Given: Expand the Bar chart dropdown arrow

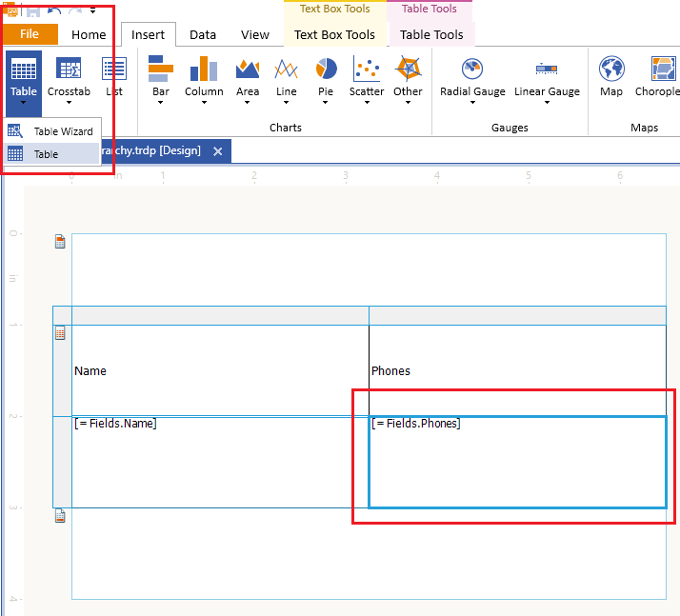Looking at the screenshot, I should (160, 103).
